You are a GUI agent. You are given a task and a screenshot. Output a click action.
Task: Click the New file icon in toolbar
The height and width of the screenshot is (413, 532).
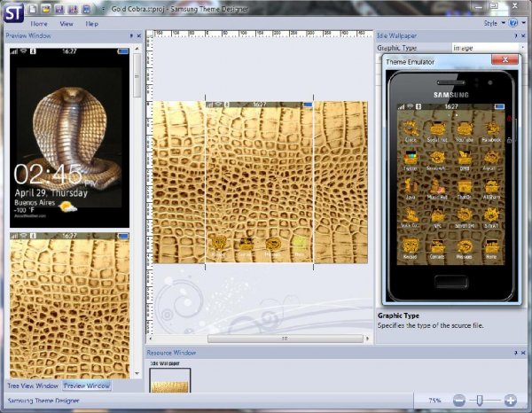32,8
